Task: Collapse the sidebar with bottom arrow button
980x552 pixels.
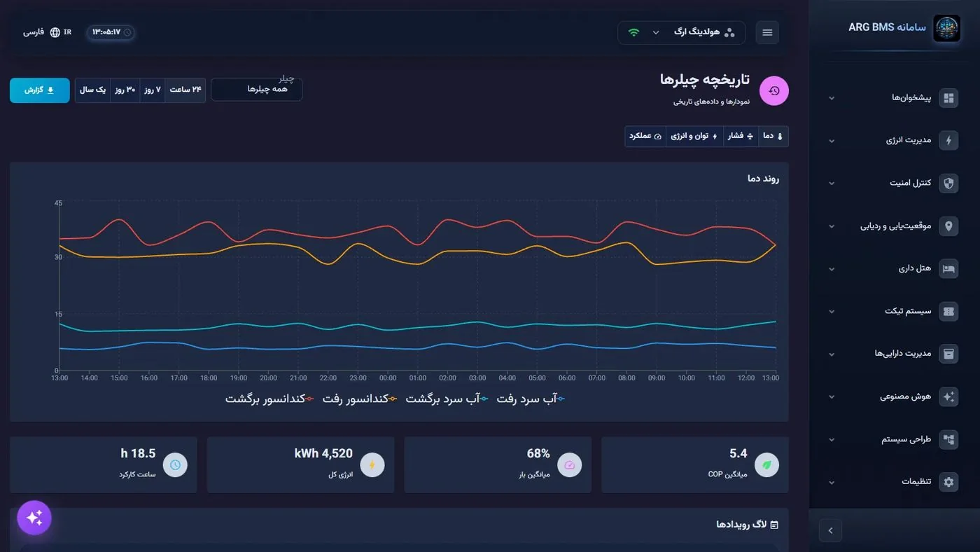Action: [x=830, y=530]
